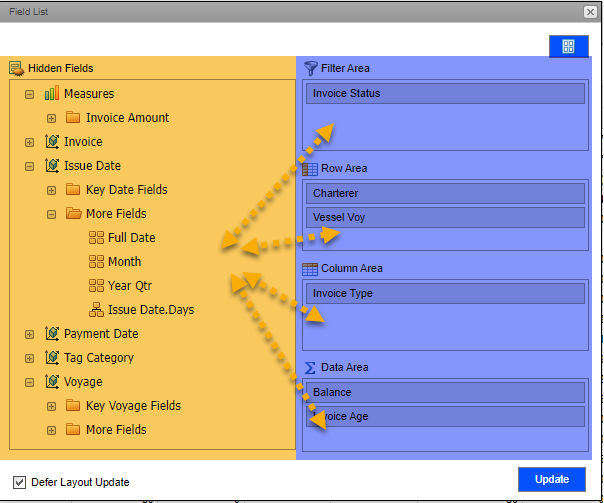Click the Full Date hierarchy icon
604x503 pixels.
pyautogui.click(x=96, y=237)
